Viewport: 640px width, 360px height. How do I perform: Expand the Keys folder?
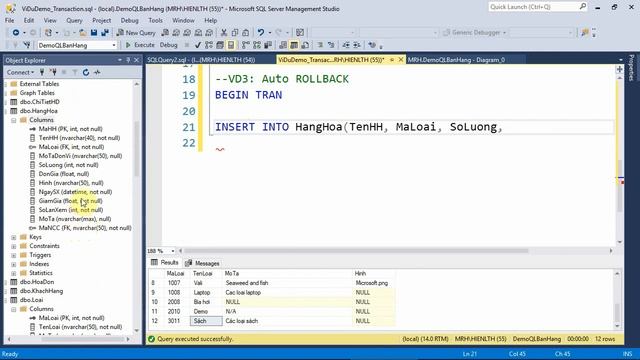[13, 237]
